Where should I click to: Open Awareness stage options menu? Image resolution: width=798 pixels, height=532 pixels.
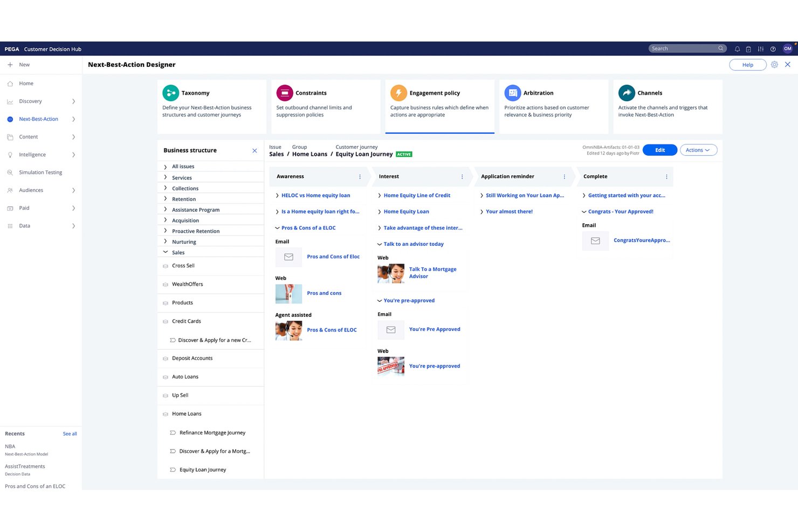pyautogui.click(x=360, y=177)
